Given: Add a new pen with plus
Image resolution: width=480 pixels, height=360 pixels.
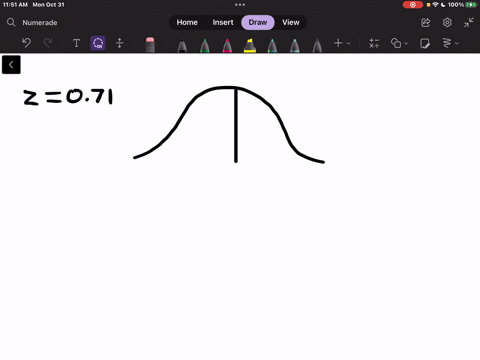Looking at the screenshot, I should pos(338,43).
